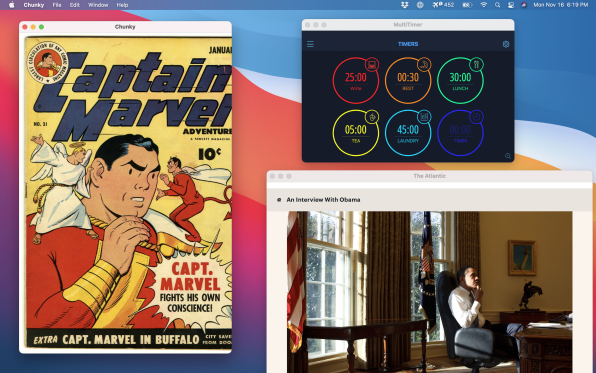596x373 pixels.
Task: Click the Captain Marvel comic cover page
Action: (x=128, y=192)
